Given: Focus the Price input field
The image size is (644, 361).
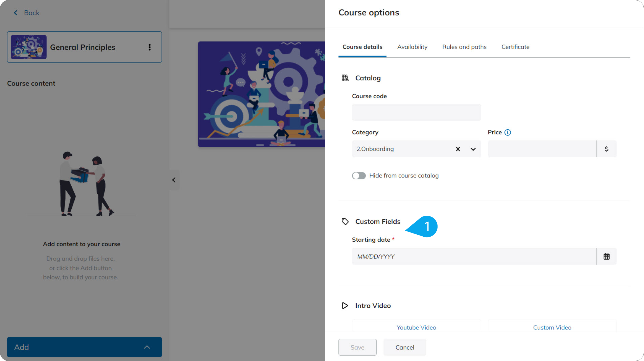Looking at the screenshot, I should [x=542, y=149].
